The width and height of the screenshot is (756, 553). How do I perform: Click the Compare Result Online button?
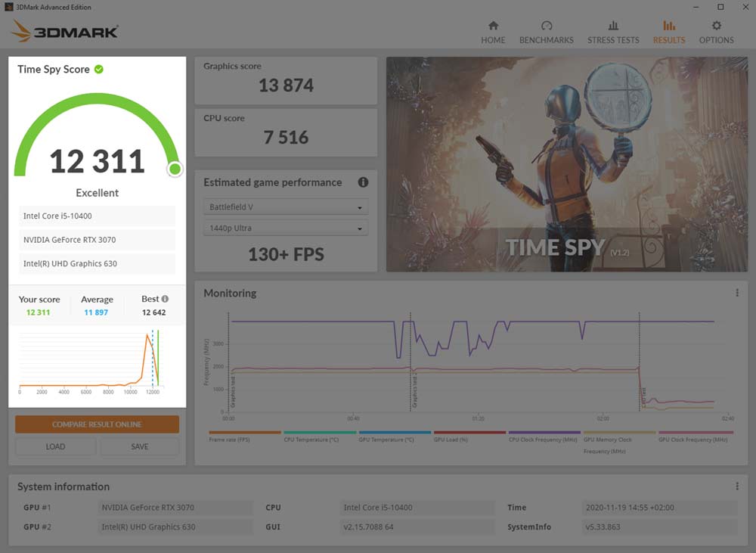pos(97,425)
